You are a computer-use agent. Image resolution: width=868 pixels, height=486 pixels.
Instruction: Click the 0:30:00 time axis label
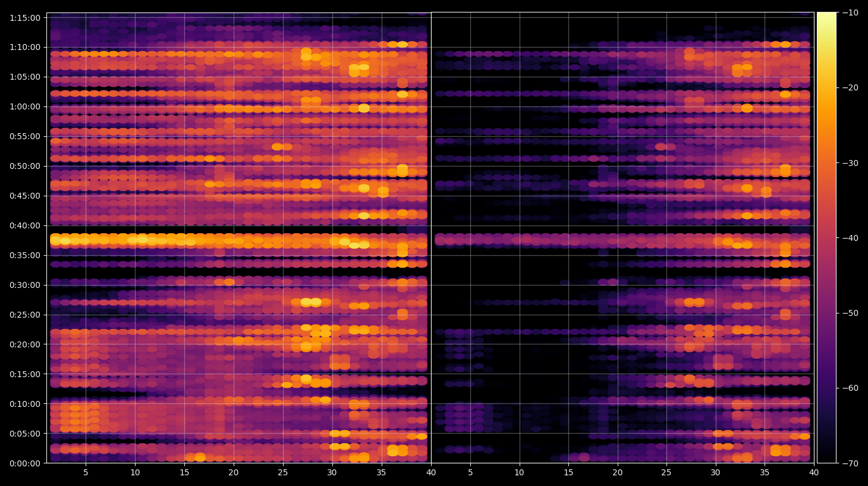[x=25, y=286]
